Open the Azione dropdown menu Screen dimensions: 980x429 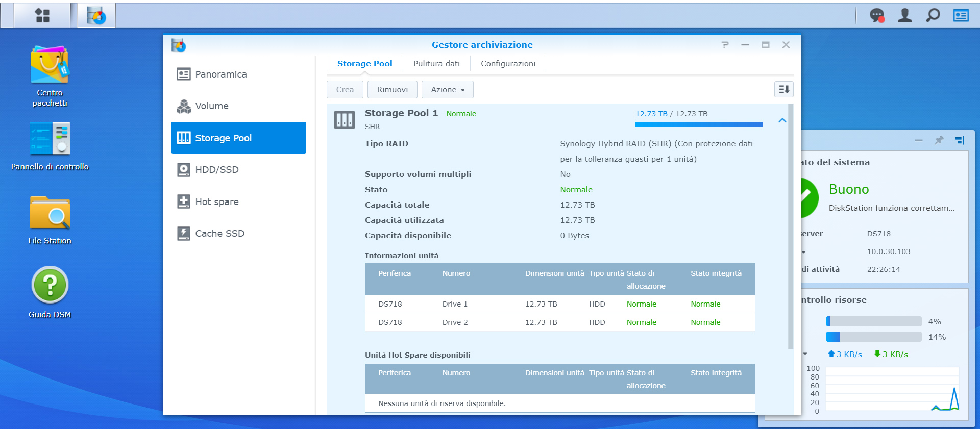pos(448,89)
